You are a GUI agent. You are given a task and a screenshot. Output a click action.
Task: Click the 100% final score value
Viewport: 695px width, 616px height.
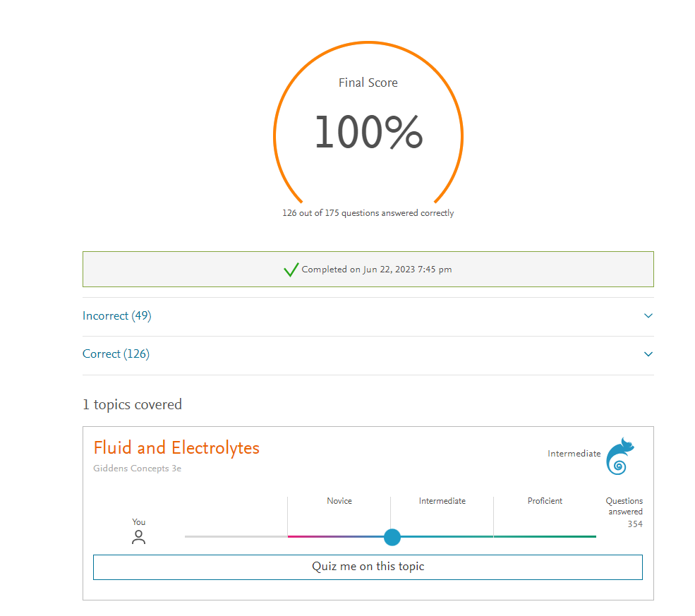[x=368, y=133]
